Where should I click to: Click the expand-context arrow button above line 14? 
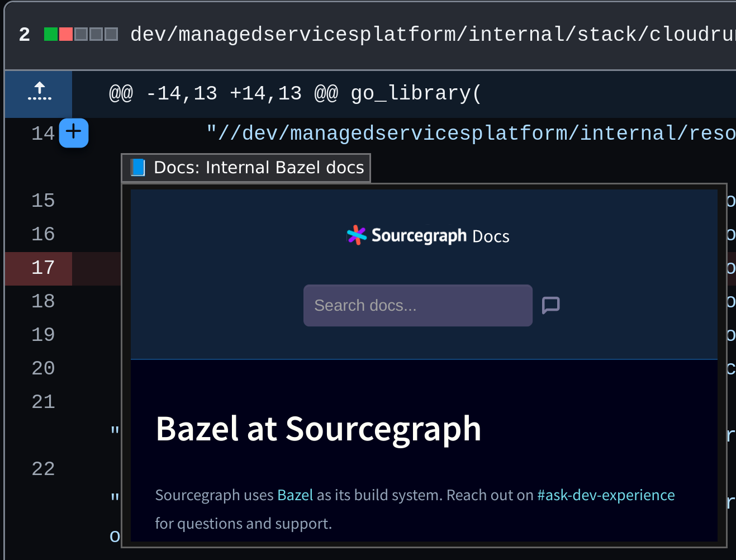[x=38, y=92]
